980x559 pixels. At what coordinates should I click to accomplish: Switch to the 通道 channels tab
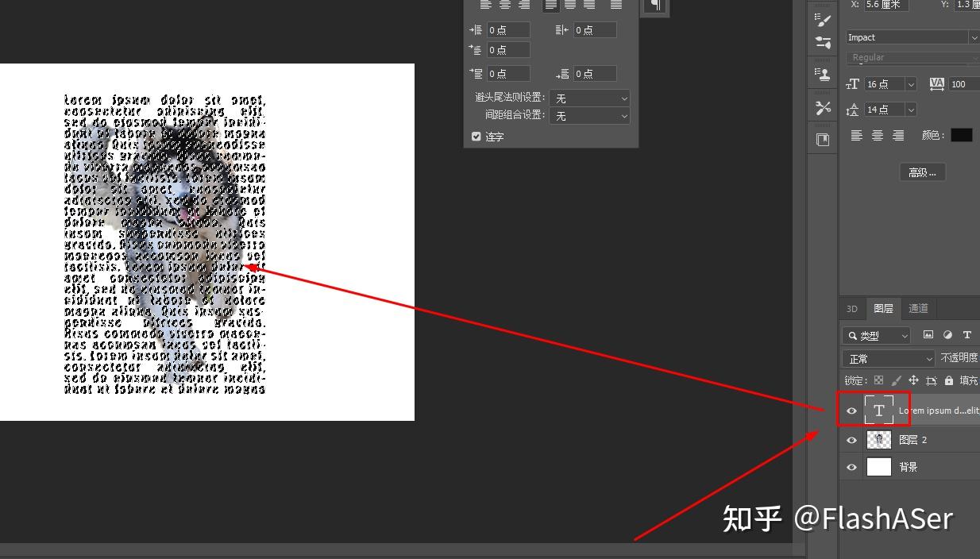[918, 308]
